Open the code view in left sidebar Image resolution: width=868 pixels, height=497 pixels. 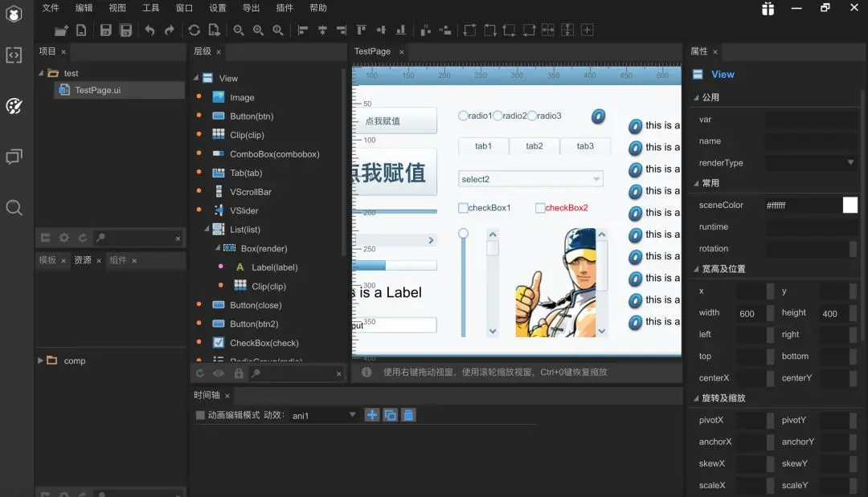(x=14, y=55)
